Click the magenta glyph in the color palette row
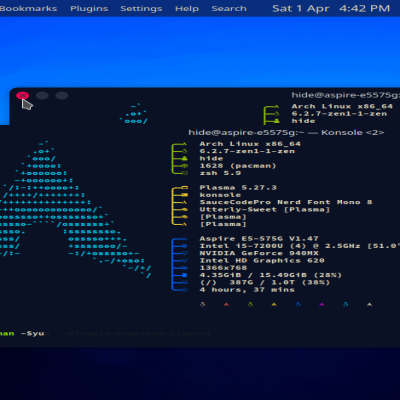The image size is (400, 400). click(x=322, y=304)
